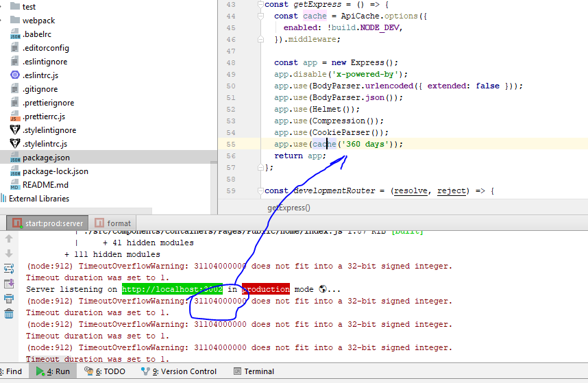Expand the webpack folder arrow
The height and width of the screenshot is (383, 588).
pos(1,21)
